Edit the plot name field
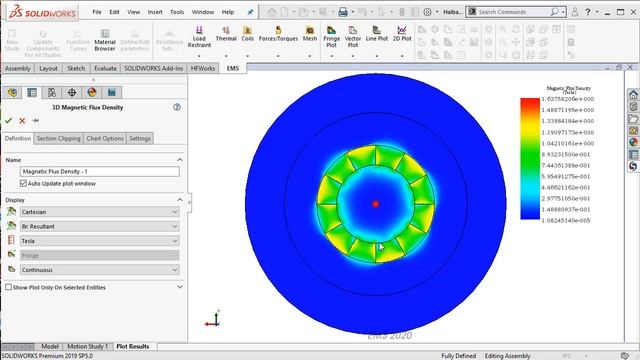The height and width of the screenshot is (360, 640). [x=100, y=172]
